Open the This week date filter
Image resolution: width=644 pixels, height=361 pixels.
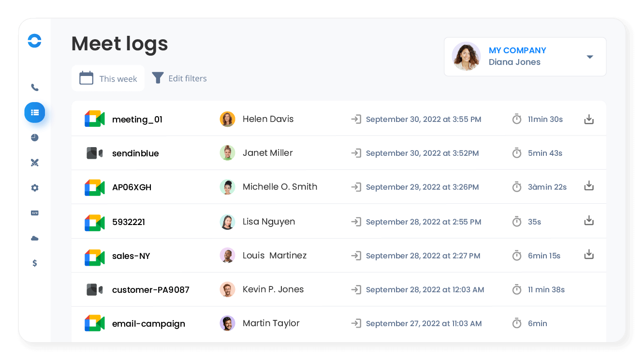pyautogui.click(x=108, y=78)
